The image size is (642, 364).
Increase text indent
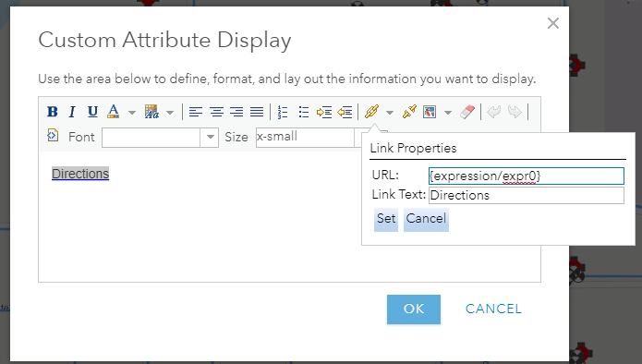(324, 112)
